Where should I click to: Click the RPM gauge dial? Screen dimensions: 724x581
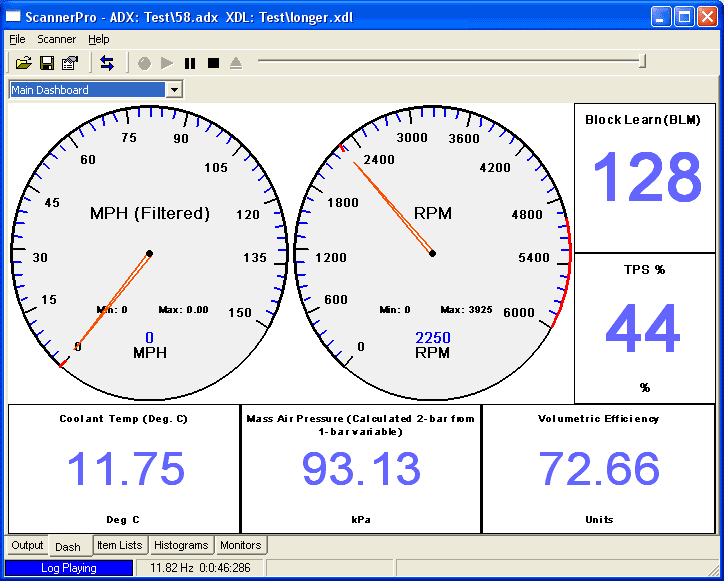(432, 253)
